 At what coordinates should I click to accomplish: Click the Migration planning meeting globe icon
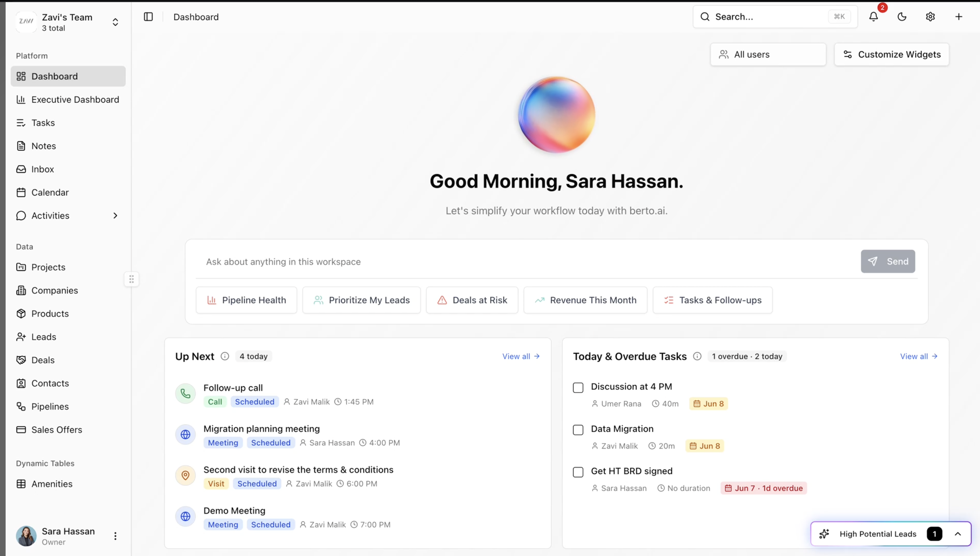[x=185, y=435]
